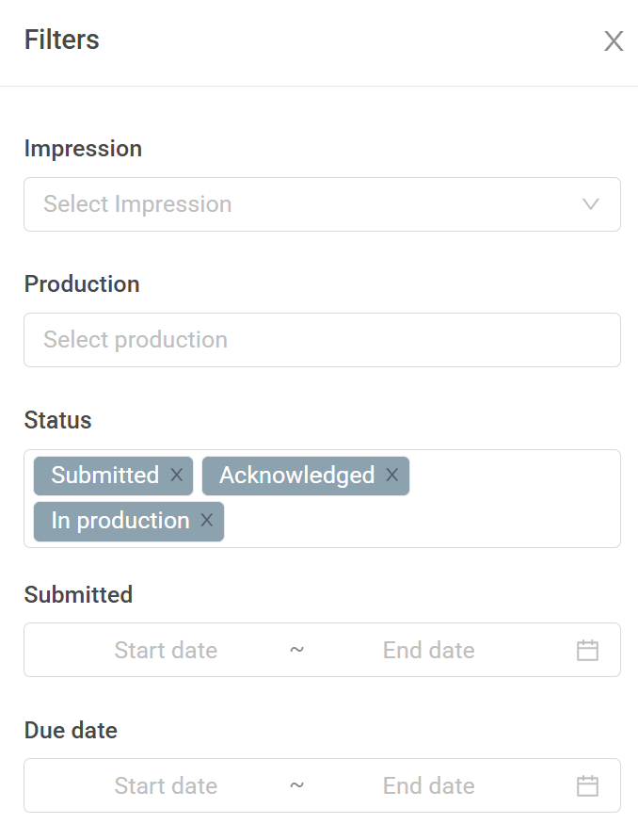Select the Acknowledged status chip
638x840 pixels.
pyautogui.click(x=296, y=476)
